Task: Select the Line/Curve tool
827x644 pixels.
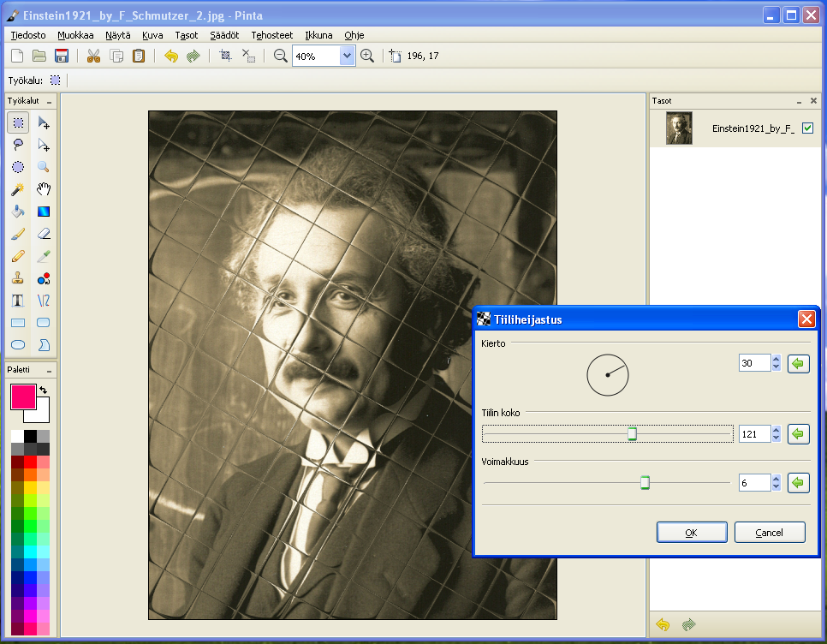Action: point(44,300)
